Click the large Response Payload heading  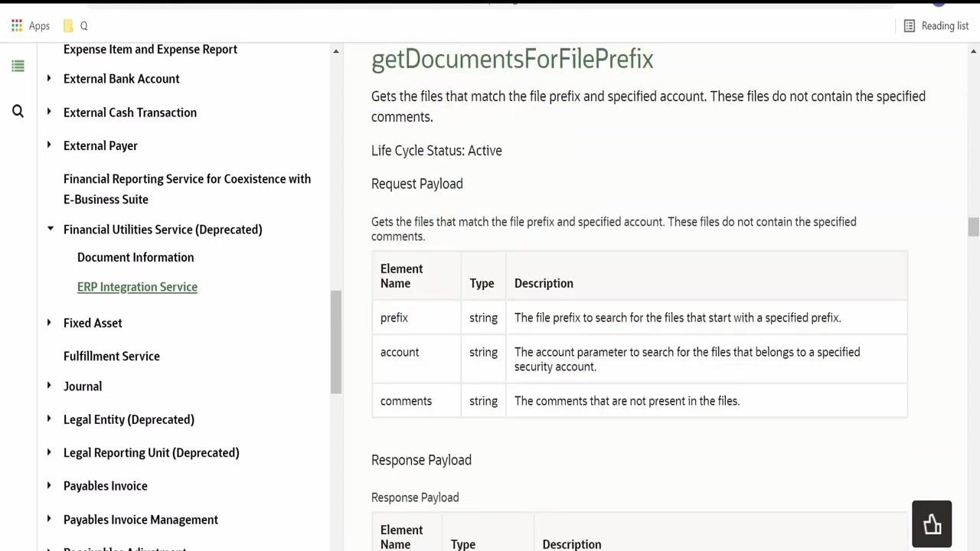click(x=421, y=460)
